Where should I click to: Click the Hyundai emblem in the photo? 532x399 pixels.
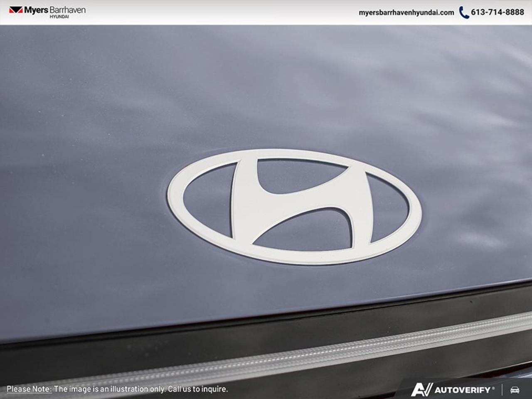(x=294, y=207)
